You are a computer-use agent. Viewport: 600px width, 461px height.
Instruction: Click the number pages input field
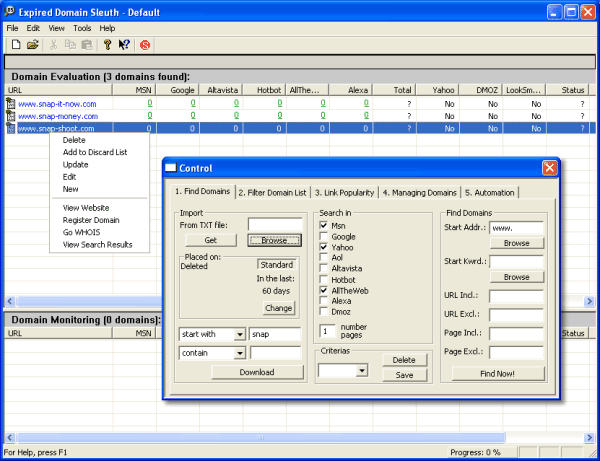point(327,331)
